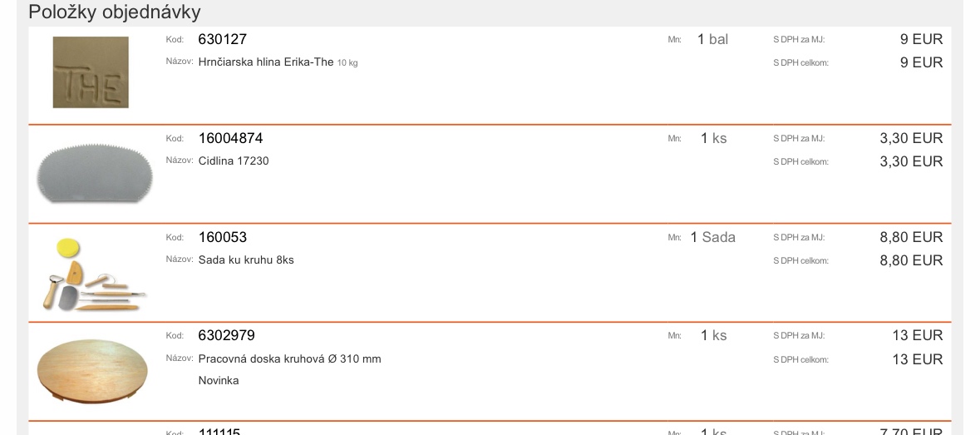Open Pracovná doska kruhová product name
980x435 pixels.
click(x=290, y=358)
